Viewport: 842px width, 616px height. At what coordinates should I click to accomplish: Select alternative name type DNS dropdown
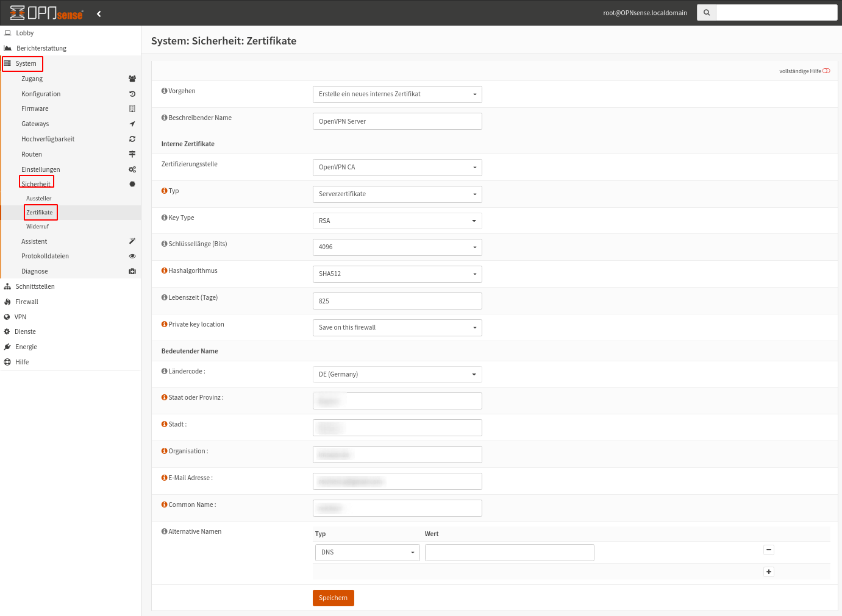pos(367,553)
